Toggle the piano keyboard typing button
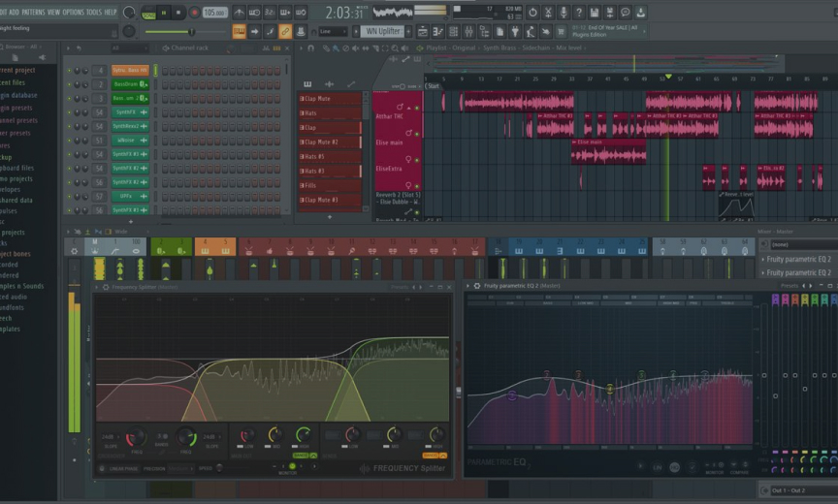This screenshot has width=838, height=504. pyautogui.click(x=239, y=31)
